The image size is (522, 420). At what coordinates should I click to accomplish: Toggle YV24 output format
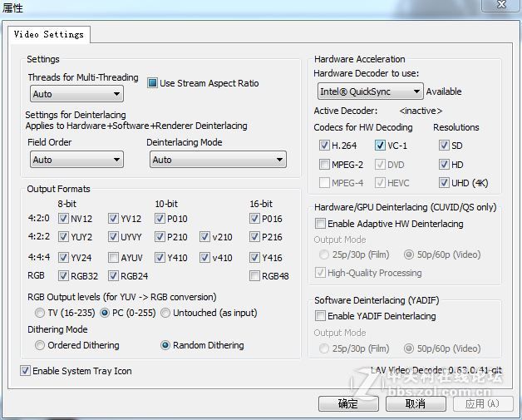tap(63, 258)
